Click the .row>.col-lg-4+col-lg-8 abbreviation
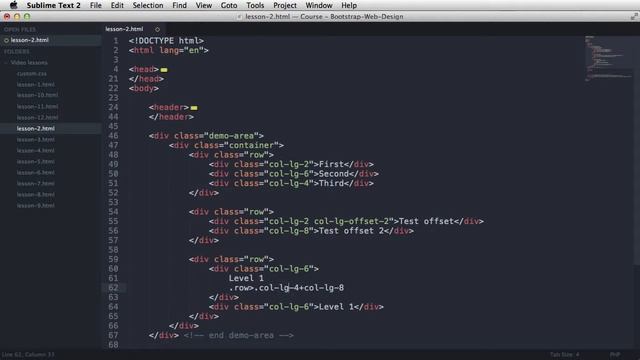 (286, 288)
